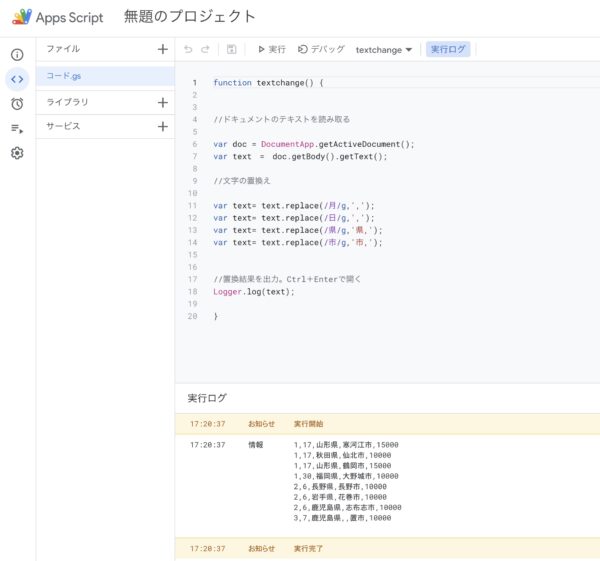Run the script with 実行 button
Image resolution: width=600 pixels, height=561 pixels.
pyautogui.click(x=272, y=49)
